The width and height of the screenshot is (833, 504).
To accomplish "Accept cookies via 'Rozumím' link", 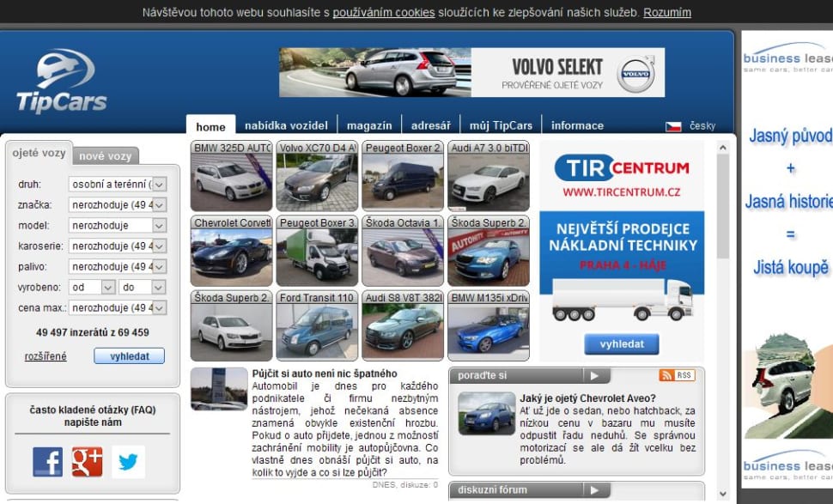I will tap(667, 12).
